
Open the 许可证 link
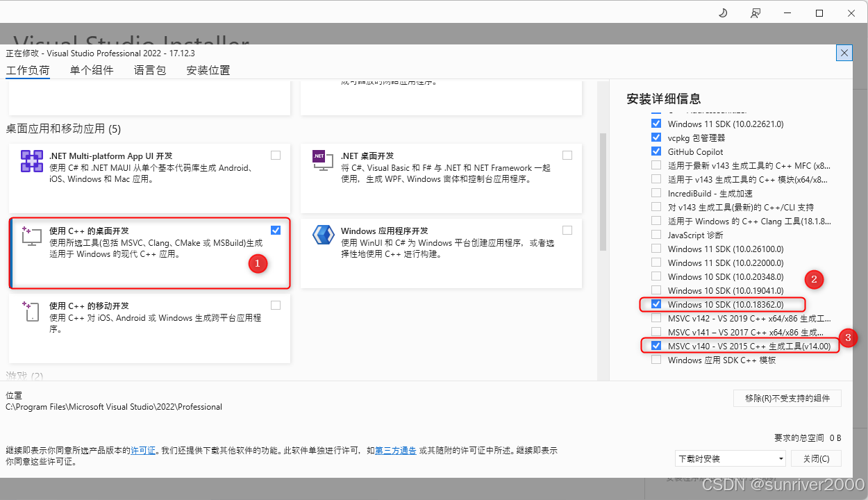click(x=143, y=451)
